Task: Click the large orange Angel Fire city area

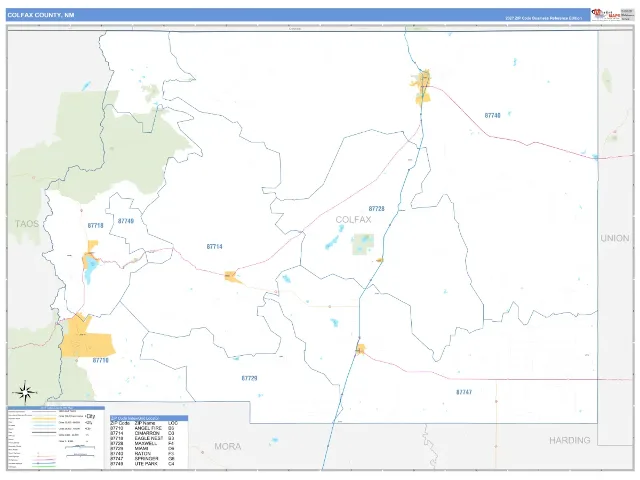Action: [x=86, y=339]
